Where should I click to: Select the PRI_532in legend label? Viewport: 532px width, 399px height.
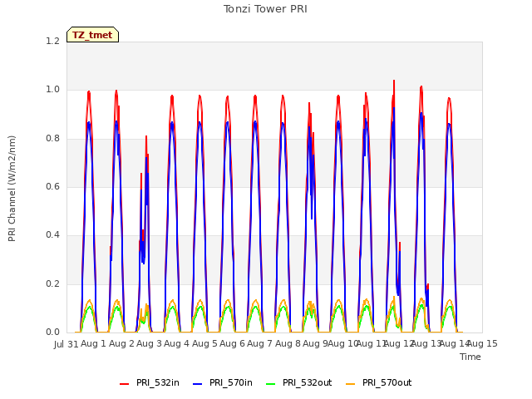[x=158, y=382]
